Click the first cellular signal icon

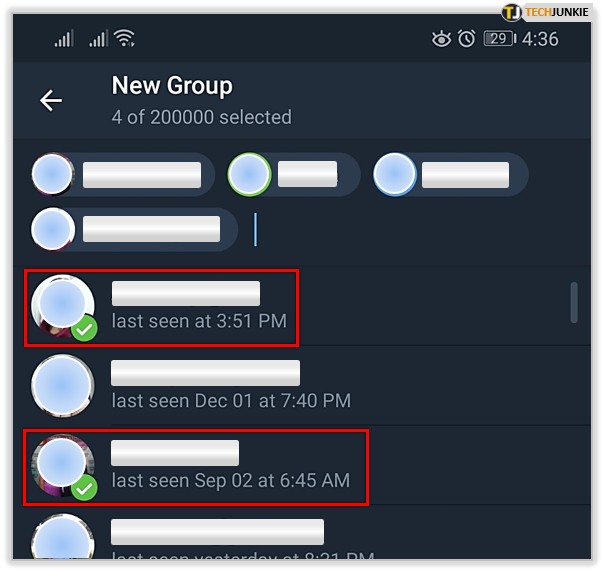pos(64,39)
